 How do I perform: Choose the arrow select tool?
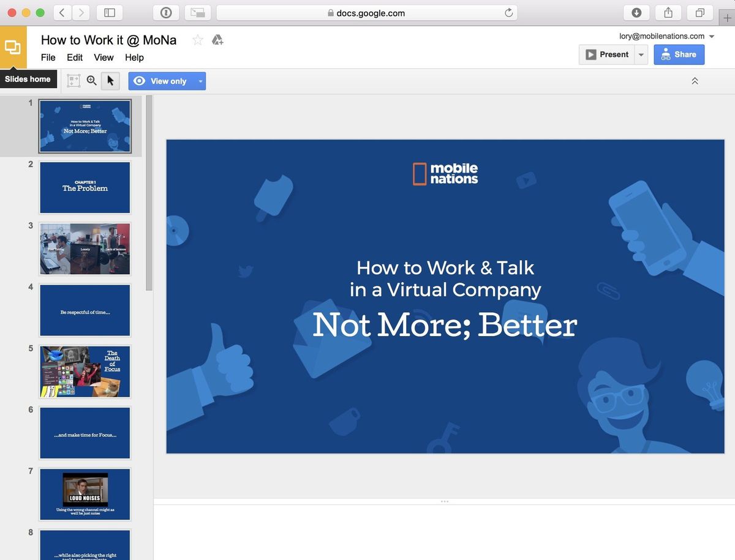pyautogui.click(x=110, y=81)
